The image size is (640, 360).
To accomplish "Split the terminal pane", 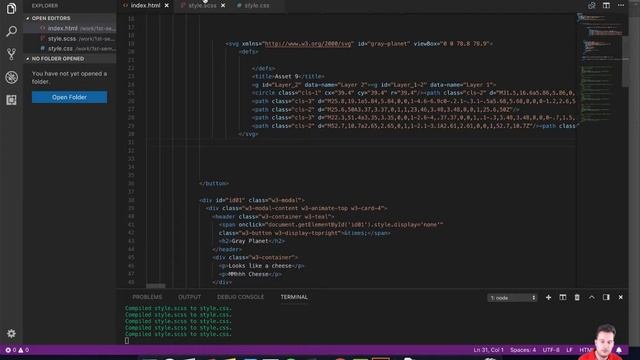I will (563, 298).
